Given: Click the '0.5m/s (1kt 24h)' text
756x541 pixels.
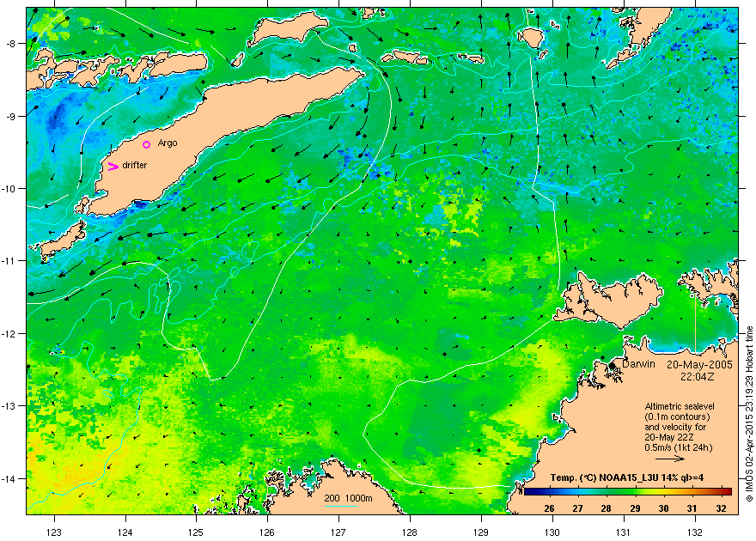Looking at the screenshot, I should pos(679,448).
